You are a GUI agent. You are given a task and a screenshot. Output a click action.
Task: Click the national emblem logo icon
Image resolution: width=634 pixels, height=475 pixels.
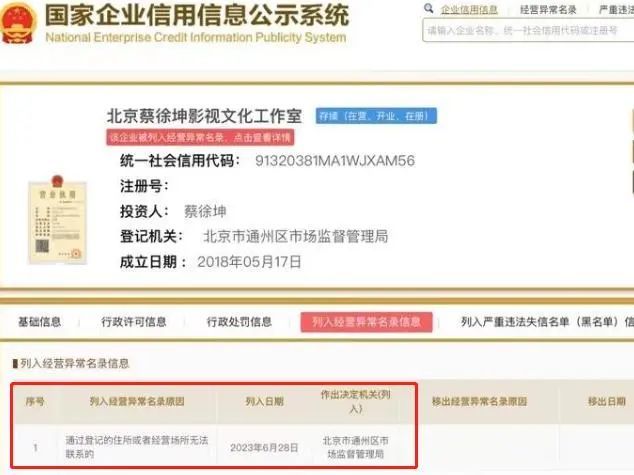click(x=18, y=23)
